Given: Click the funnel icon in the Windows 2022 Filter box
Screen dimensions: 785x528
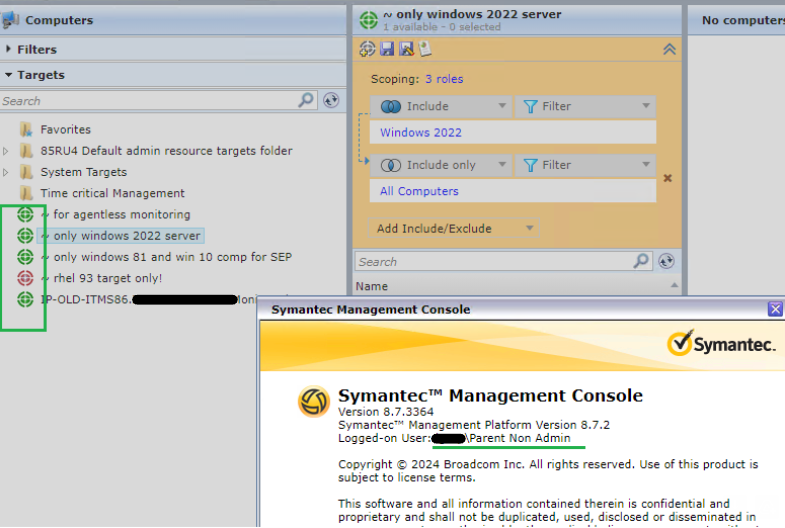Looking at the screenshot, I should point(530,106).
